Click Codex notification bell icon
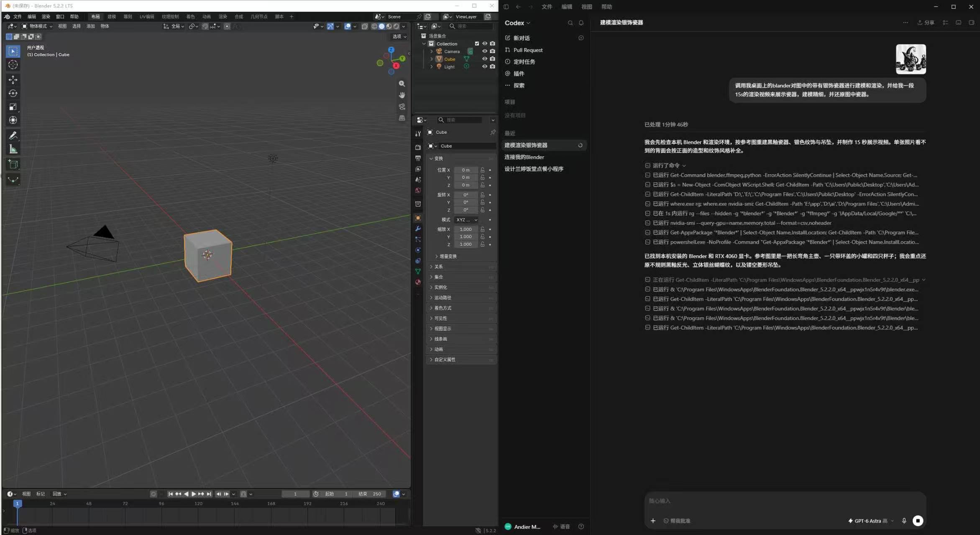The height and width of the screenshot is (535, 980). (x=581, y=23)
